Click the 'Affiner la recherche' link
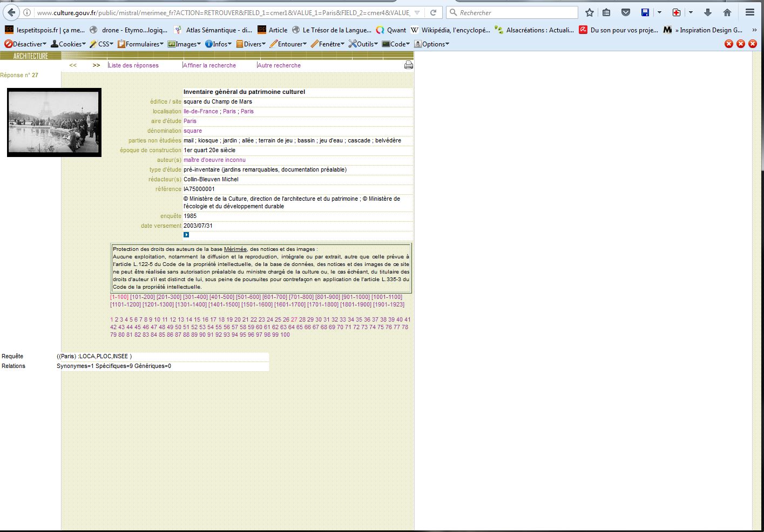Viewport: 764px width, 532px height. 209,65
